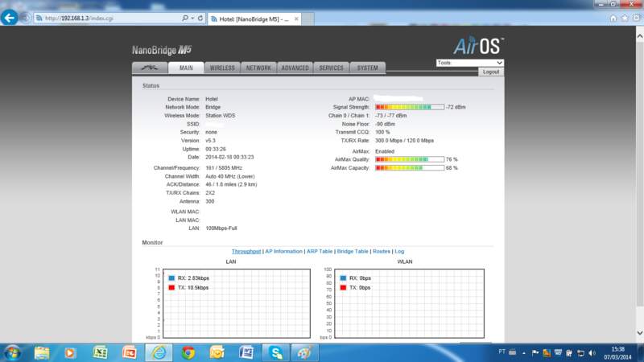Open the Log link
644x362 pixels.
point(399,251)
